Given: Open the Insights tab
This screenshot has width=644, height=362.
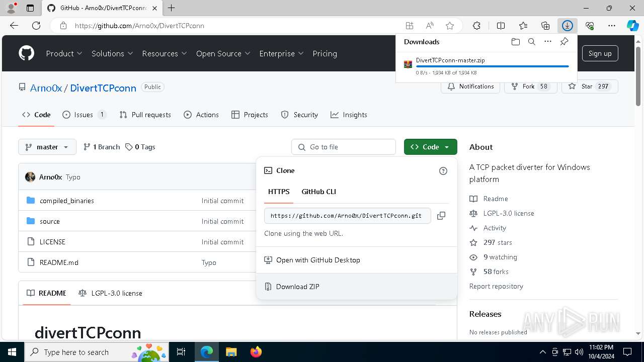Looking at the screenshot, I should point(349,115).
